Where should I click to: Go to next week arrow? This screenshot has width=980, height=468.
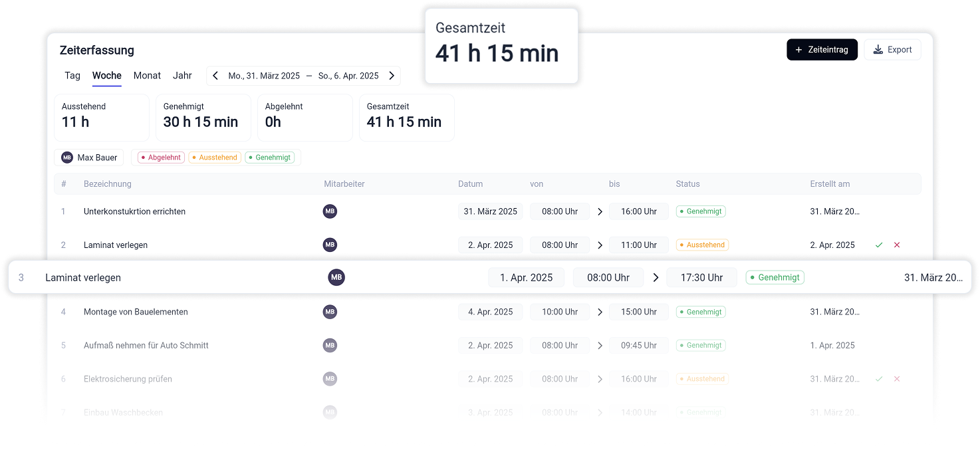click(x=392, y=76)
